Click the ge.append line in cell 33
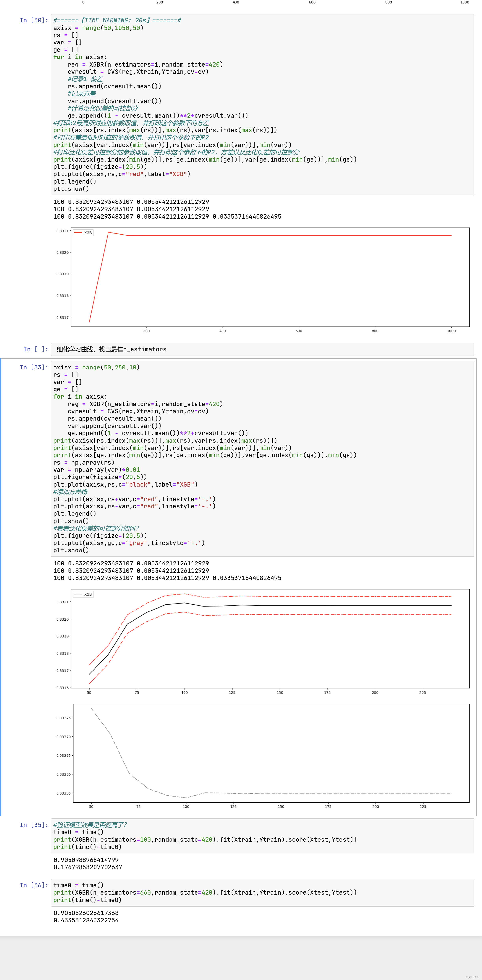The height and width of the screenshot is (980, 482). (x=158, y=433)
